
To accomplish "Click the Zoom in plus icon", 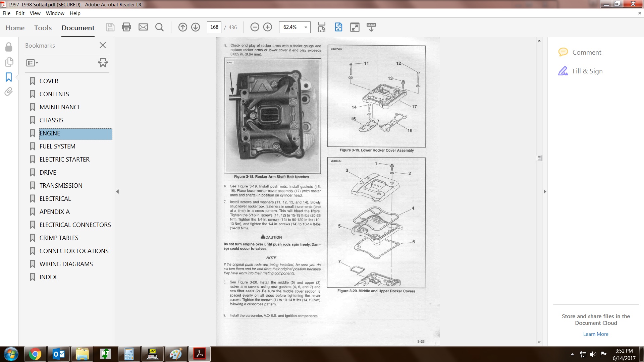I will [268, 27].
